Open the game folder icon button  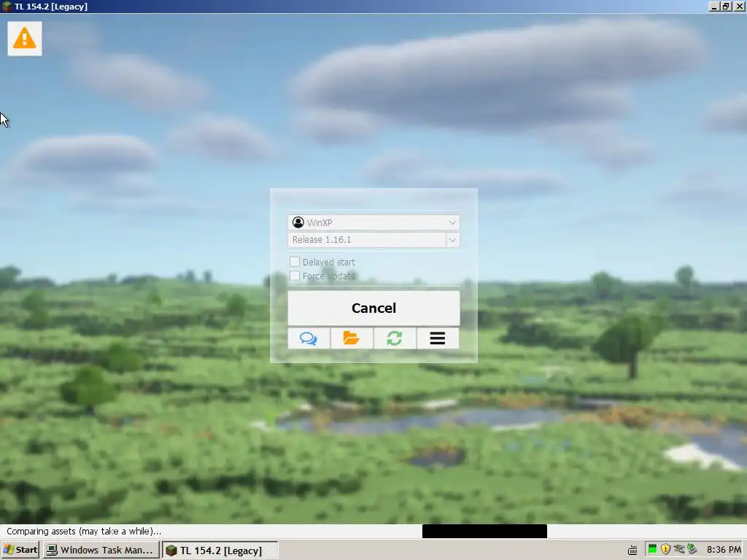352,338
